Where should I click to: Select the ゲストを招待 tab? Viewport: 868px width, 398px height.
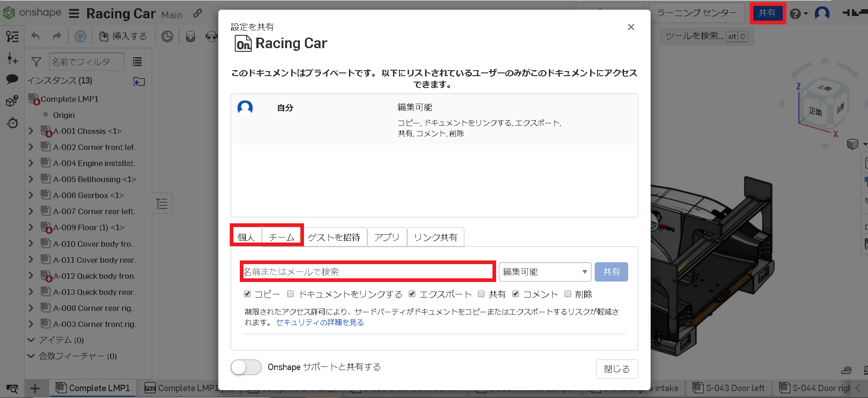(334, 237)
